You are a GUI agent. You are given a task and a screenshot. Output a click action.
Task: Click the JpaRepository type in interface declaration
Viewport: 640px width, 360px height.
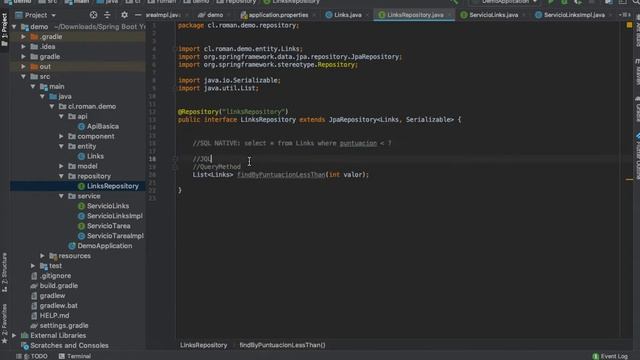(351, 120)
